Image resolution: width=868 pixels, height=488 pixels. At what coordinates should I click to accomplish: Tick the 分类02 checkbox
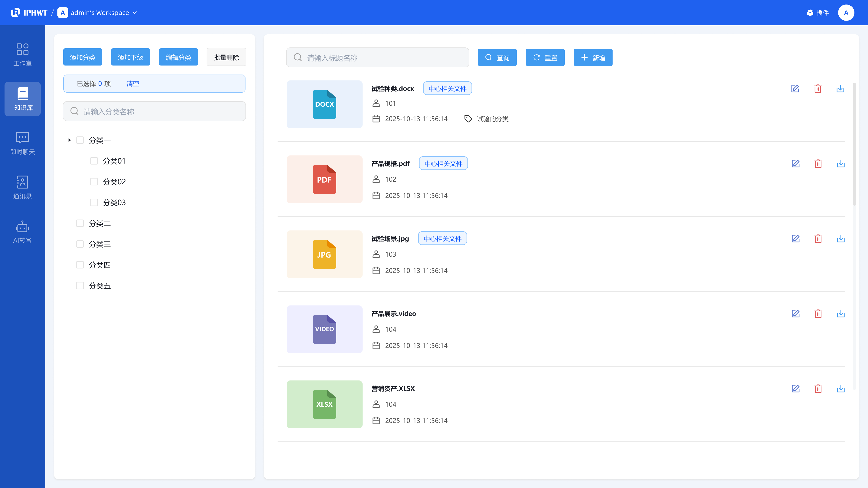point(94,182)
